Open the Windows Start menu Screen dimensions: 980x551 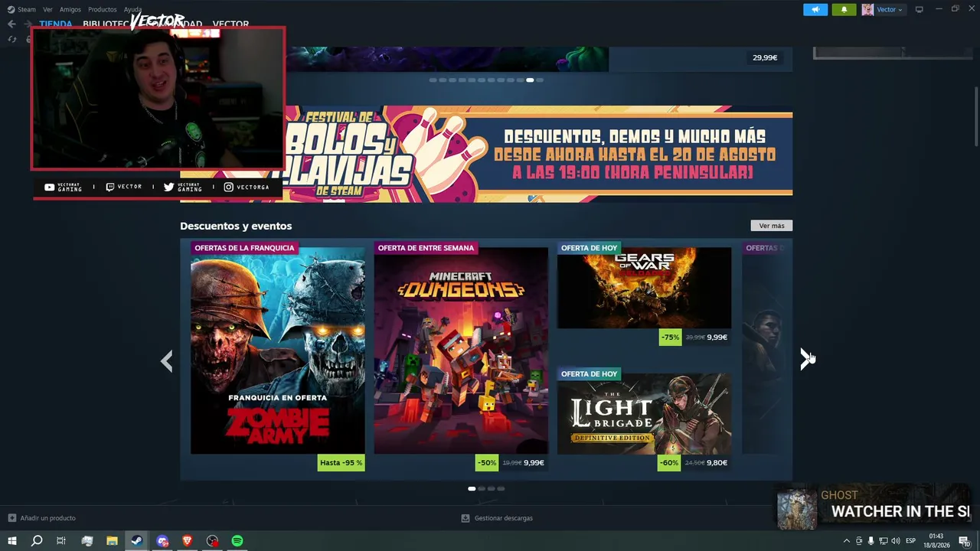point(12,541)
